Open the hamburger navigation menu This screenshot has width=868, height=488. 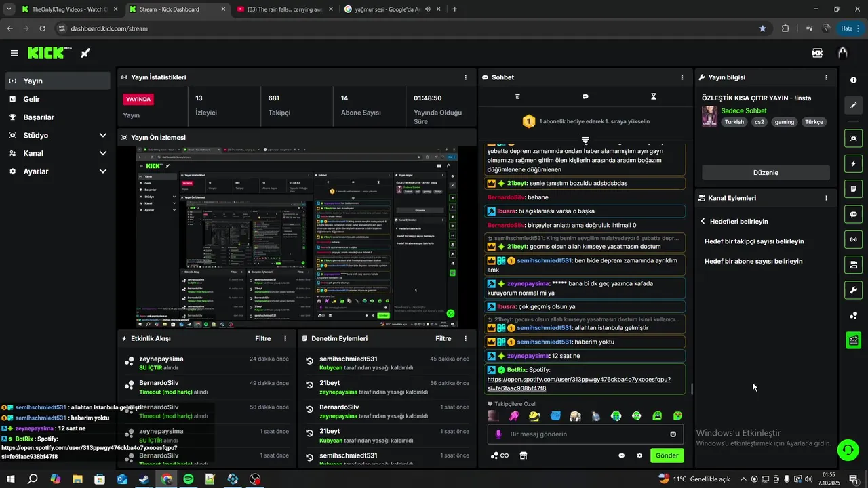(14, 53)
